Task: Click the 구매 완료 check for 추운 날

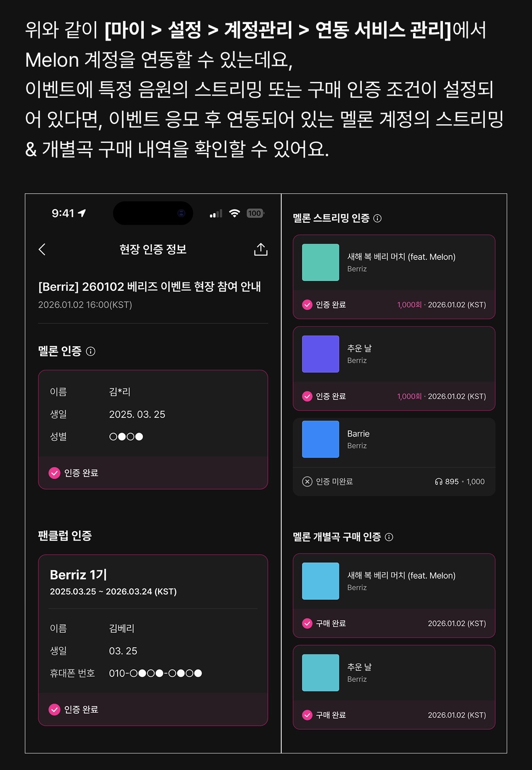Action: (x=307, y=715)
